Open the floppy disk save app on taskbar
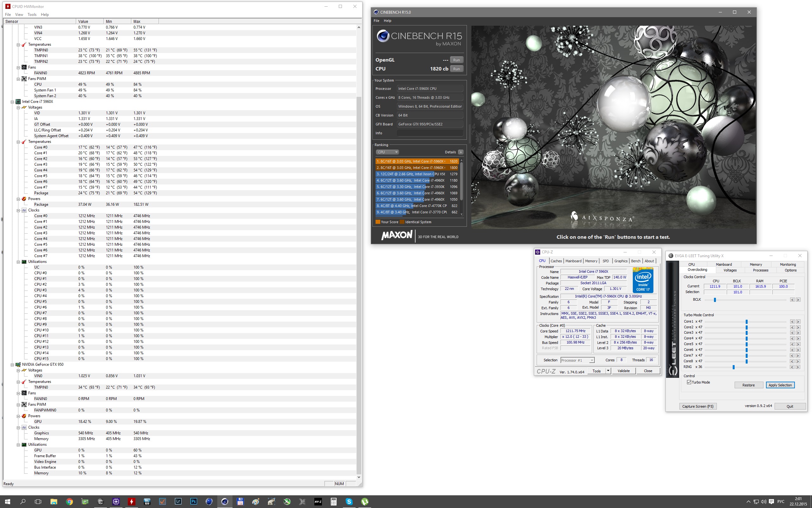Viewport: 812px width, 508px height. coord(240,502)
